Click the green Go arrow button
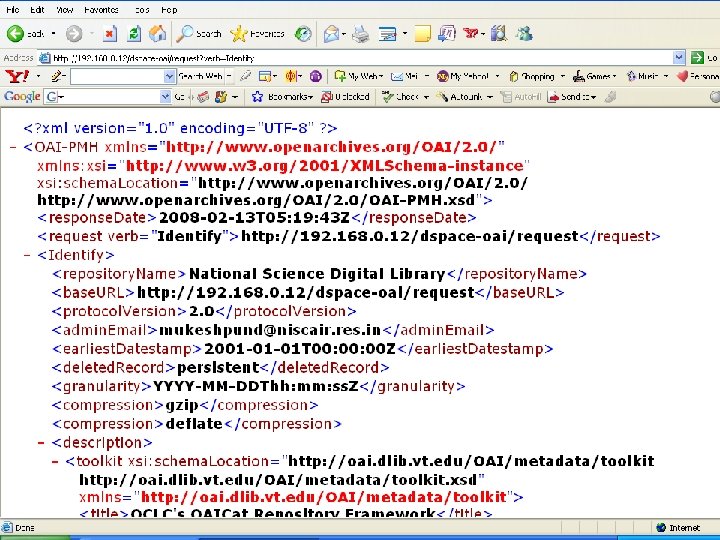The height and width of the screenshot is (540, 720). click(697, 58)
